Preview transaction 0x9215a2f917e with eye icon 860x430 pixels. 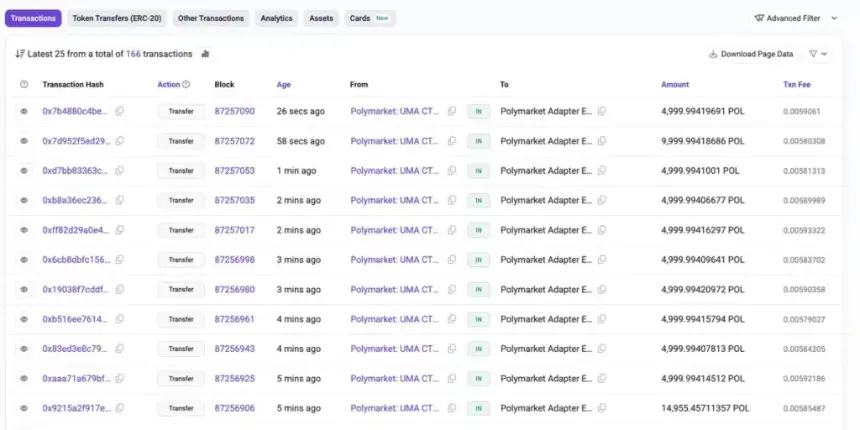click(24, 408)
